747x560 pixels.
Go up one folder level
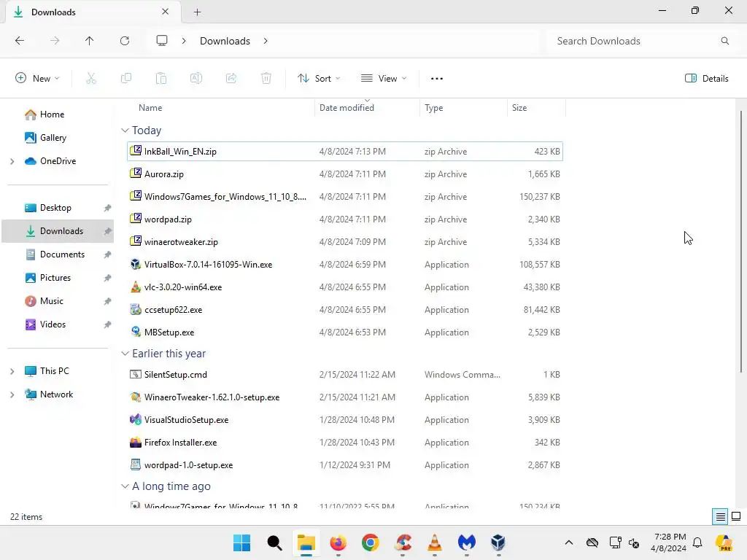(x=90, y=41)
